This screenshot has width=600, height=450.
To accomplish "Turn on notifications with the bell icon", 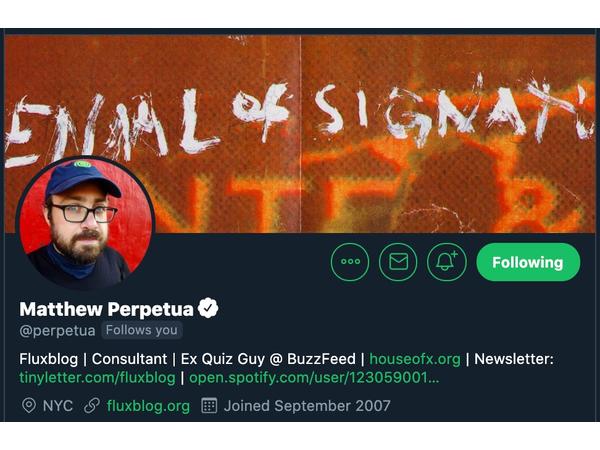I will click(446, 262).
